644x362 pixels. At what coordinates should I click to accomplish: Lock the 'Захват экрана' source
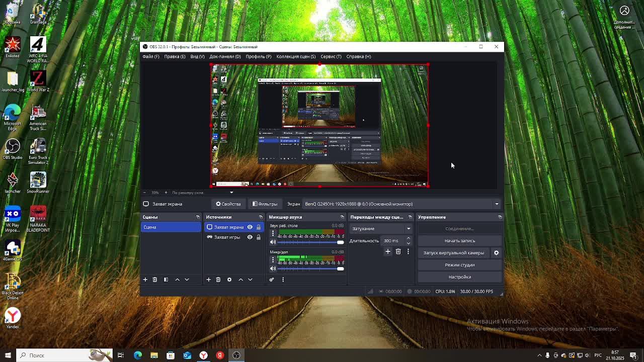(259, 227)
